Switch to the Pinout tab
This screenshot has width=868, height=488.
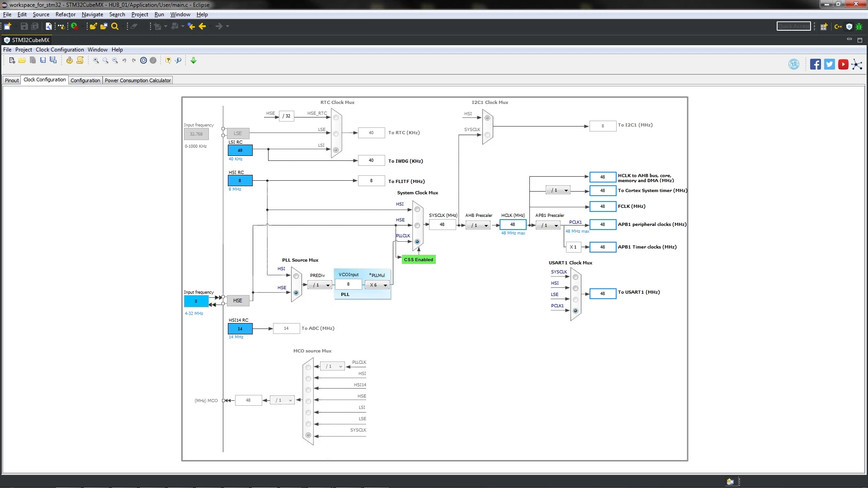point(12,80)
